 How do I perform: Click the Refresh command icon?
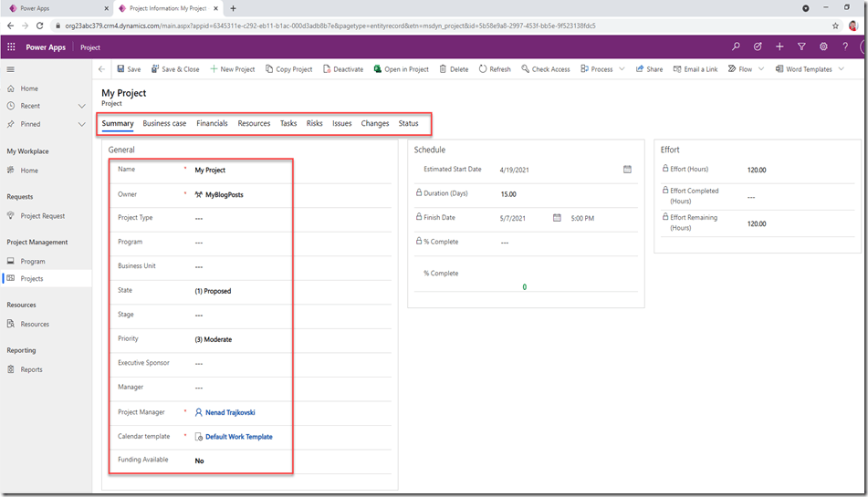483,69
